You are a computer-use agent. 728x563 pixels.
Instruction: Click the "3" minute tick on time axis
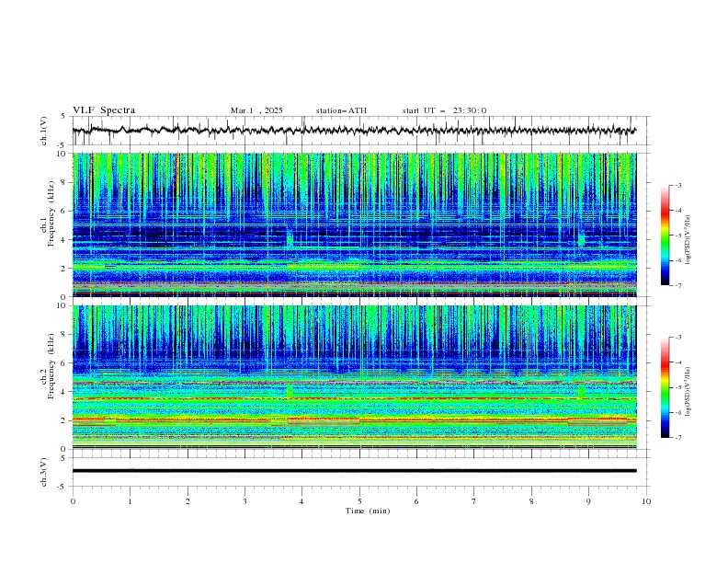point(245,501)
